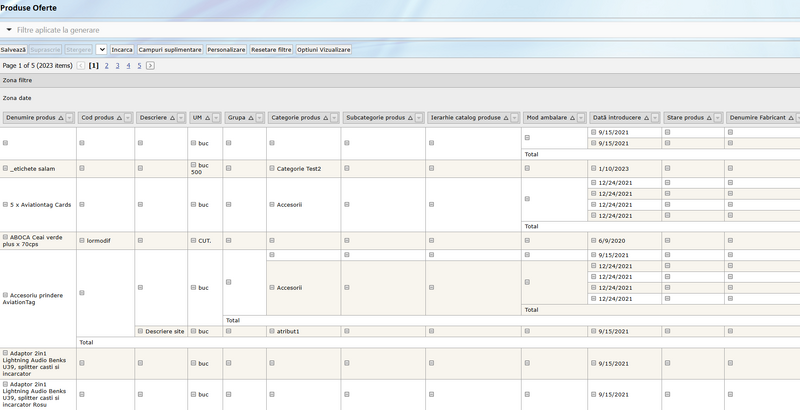Collapse the _etichete salam row icon
800x410 pixels.
pos(5,169)
